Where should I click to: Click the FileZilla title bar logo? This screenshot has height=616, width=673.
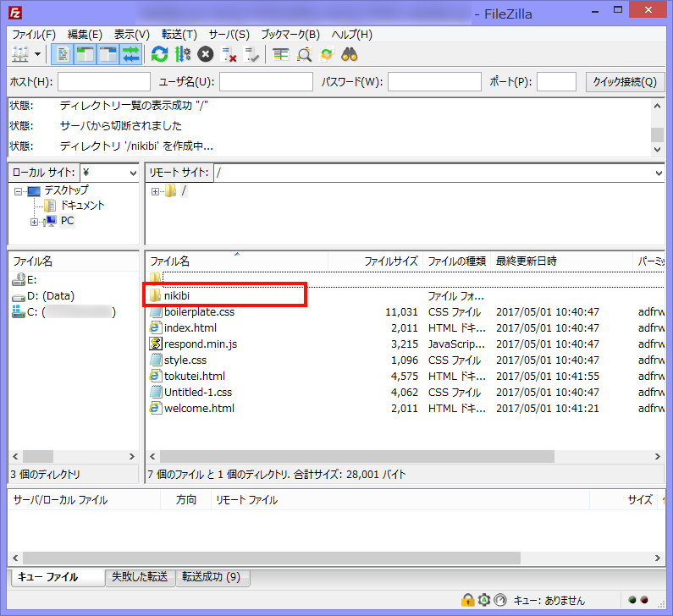[x=15, y=13]
